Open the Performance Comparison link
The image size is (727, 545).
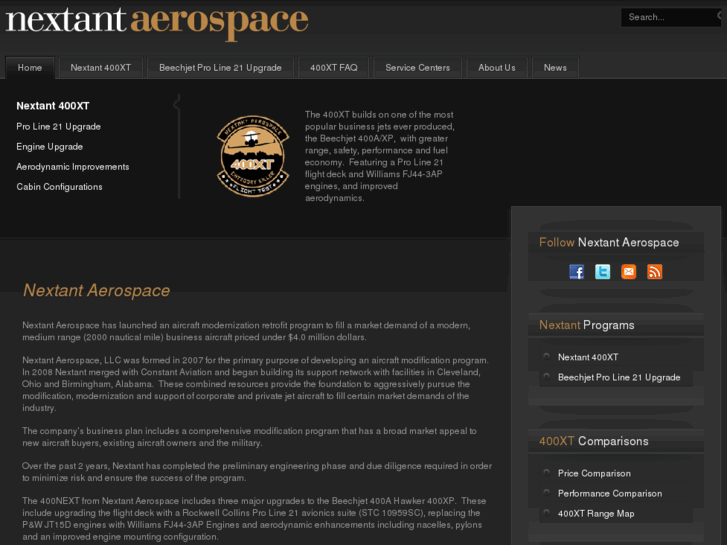tap(610, 494)
